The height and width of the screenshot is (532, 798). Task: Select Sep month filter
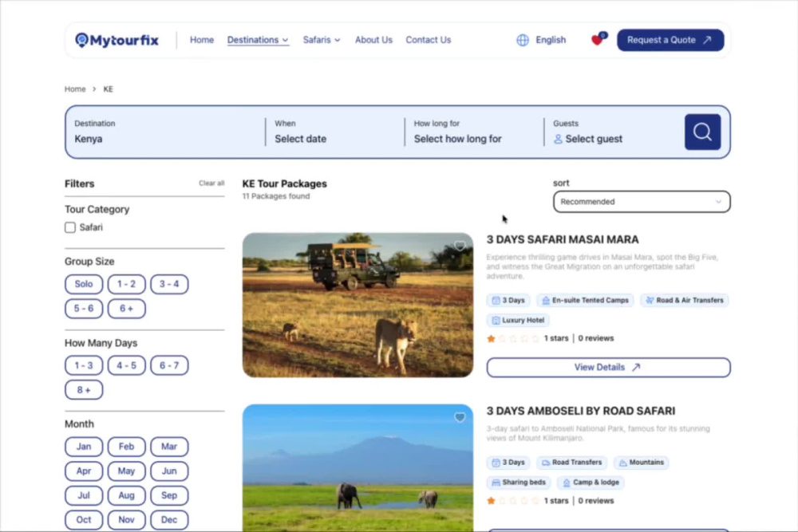tap(169, 496)
